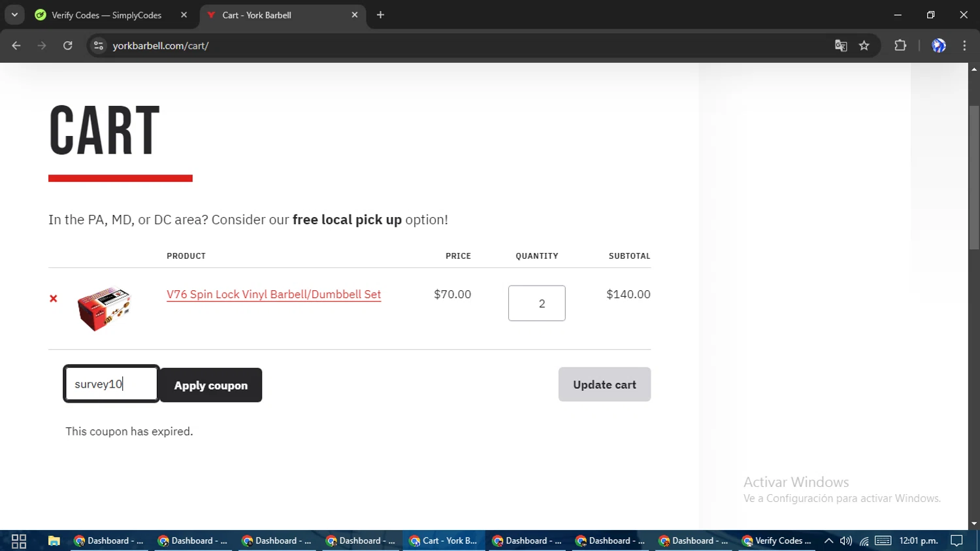Click the SUBTOTAL column header
980x551 pixels.
[629, 256]
